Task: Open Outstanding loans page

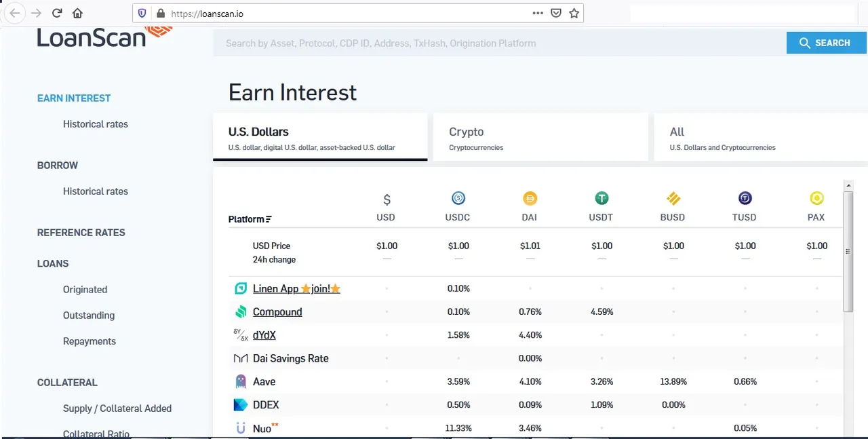Action: point(89,316)
